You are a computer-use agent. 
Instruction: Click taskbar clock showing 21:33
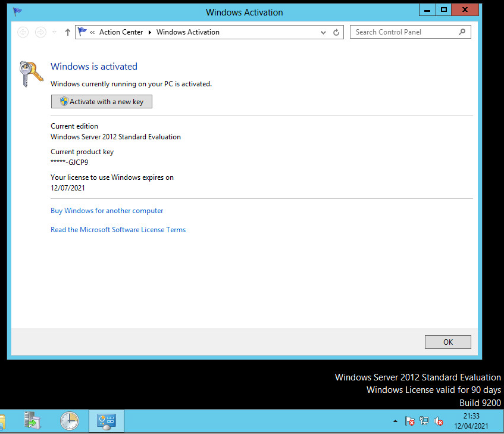tap(471, 421)
